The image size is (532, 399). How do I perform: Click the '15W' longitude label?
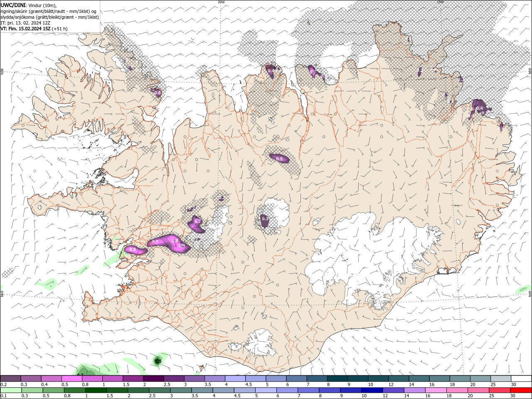440,2
